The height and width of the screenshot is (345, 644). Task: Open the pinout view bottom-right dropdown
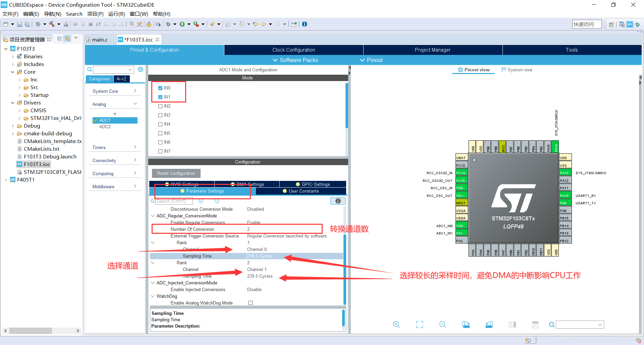coord(599,324)
